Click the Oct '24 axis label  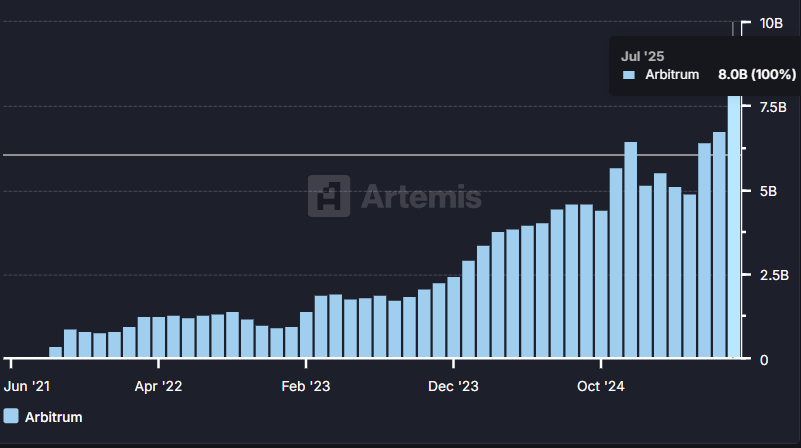coord(601,386)
